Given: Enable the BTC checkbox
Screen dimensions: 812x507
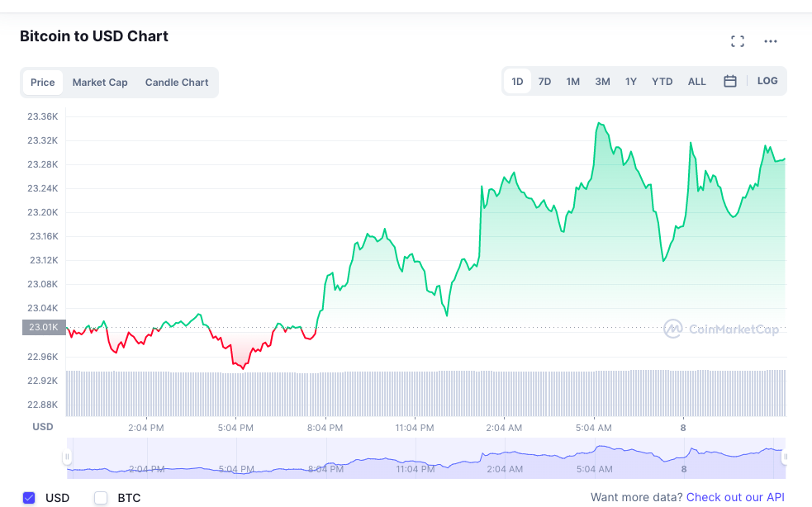Looking at the screenshot, I should pyautogui.click(x=101, y=498).
